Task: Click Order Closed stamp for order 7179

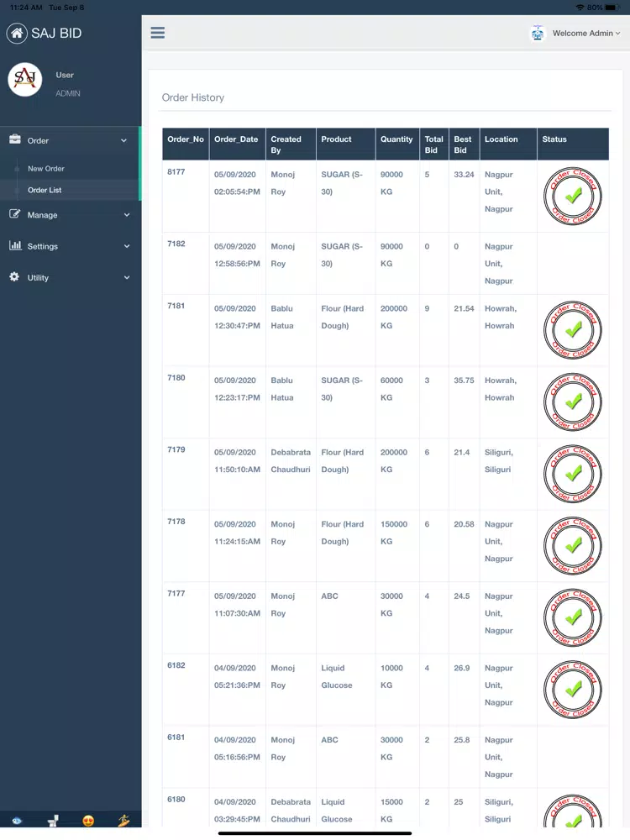Action: pyautogui.click(x=573, y=474)
